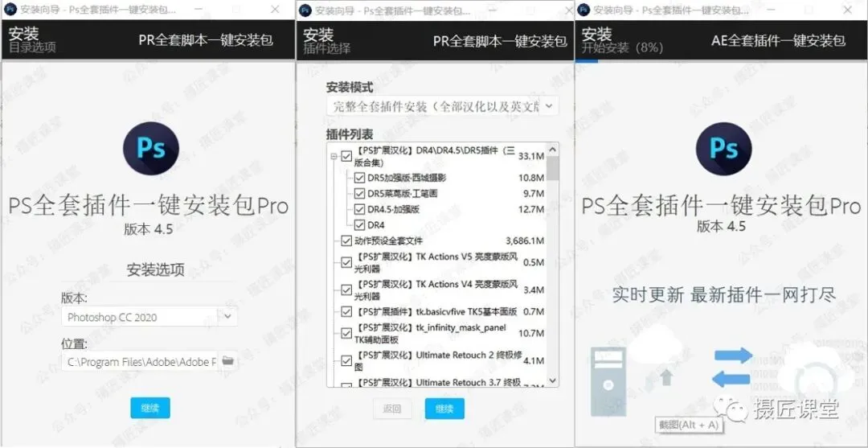Image resolution: width=868 pixels, height=448 pixels.
Task: Click the installation progress bar at 8%
Action: [587, 61]
